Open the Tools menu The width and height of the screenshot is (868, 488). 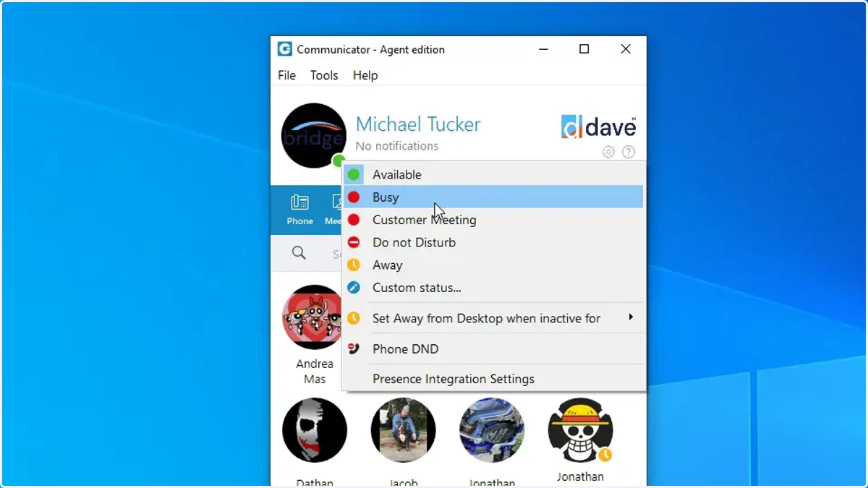[324, 75]
